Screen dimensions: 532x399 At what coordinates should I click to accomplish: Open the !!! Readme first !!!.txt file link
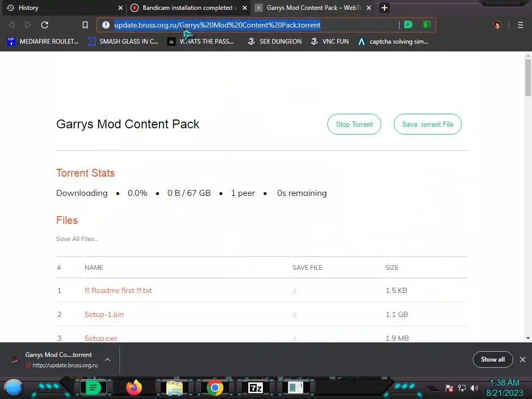tap(118, 290)
